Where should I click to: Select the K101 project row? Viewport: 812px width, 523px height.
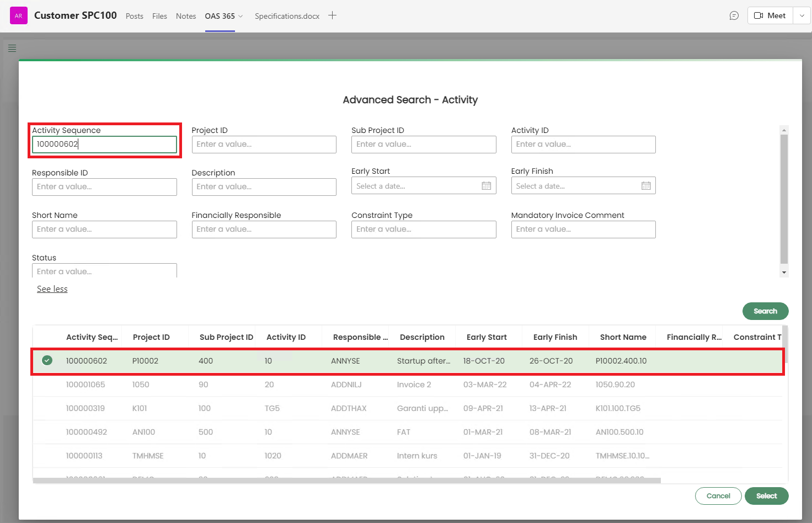pos(140,408)
